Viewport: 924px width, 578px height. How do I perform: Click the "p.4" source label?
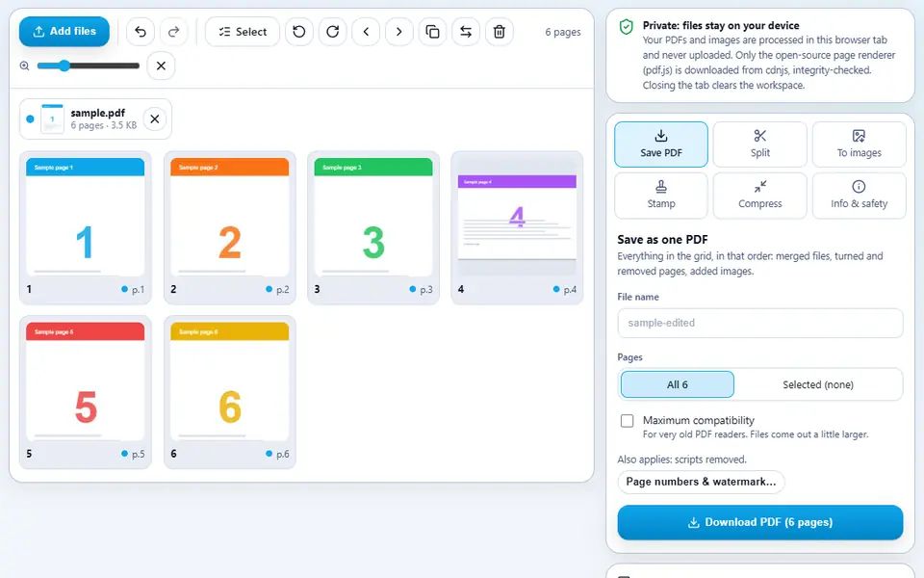(x=570, y=290)
